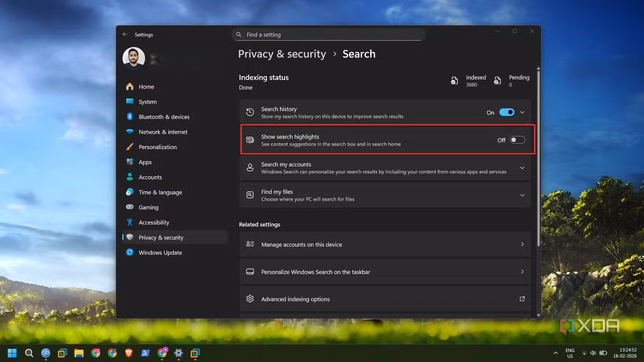Viewport: 644px width, 362px height.
Task: Click the Search my accounts person icon
Action: point(250,168)
